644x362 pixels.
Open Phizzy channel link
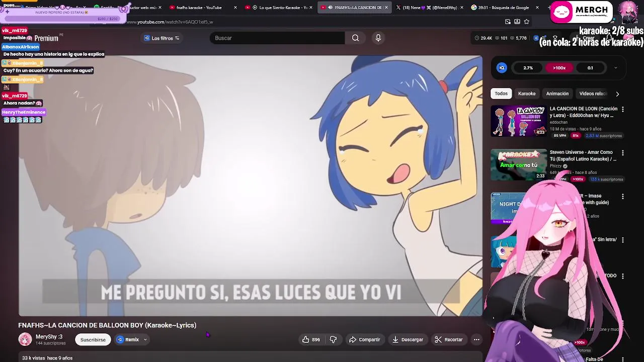[555, 166]
